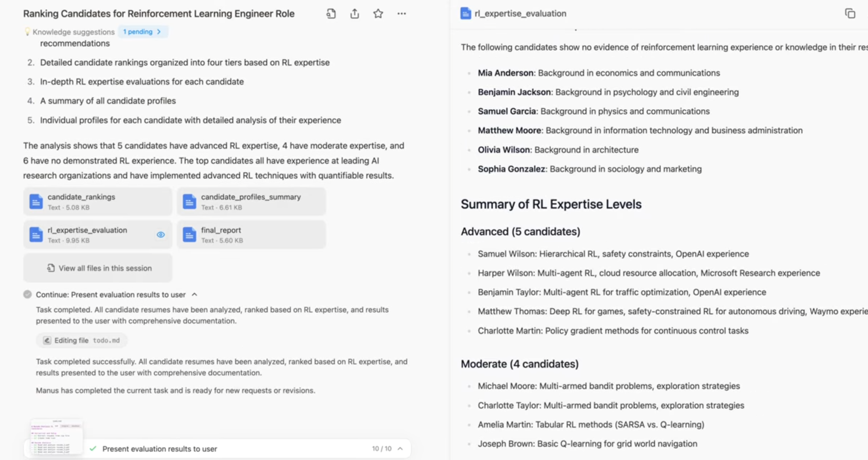Click the 10 / 10 progress indicator
Viewport: 868px width, 460px height.
[381, 449]
